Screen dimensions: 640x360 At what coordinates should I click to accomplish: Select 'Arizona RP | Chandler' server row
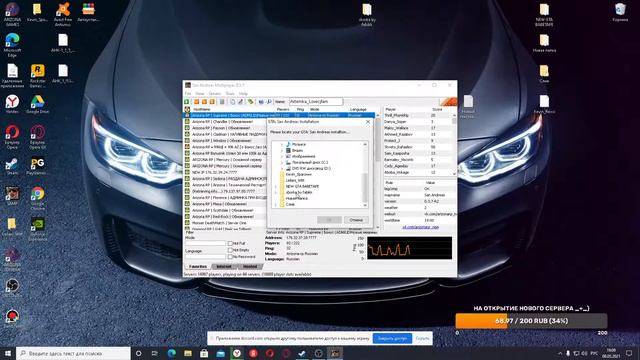[x=224, y=122]
